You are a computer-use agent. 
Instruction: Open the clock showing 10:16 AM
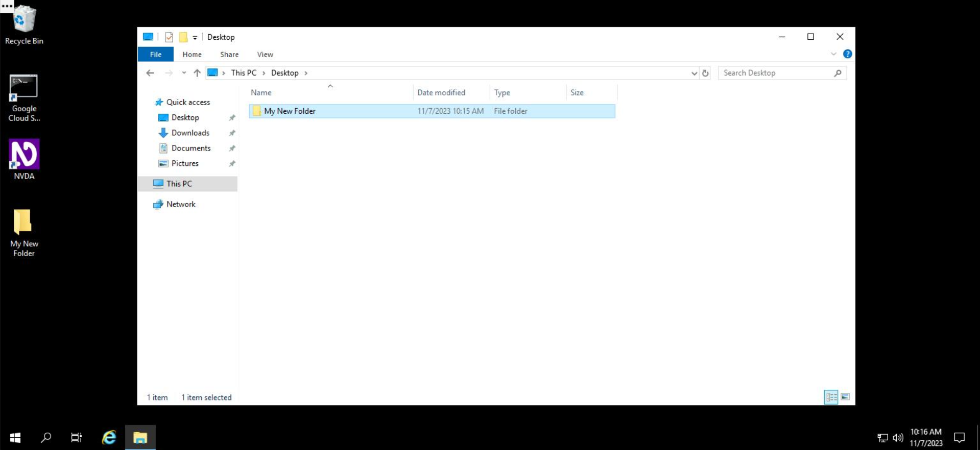pyautogui.click(x=926, y=438)
